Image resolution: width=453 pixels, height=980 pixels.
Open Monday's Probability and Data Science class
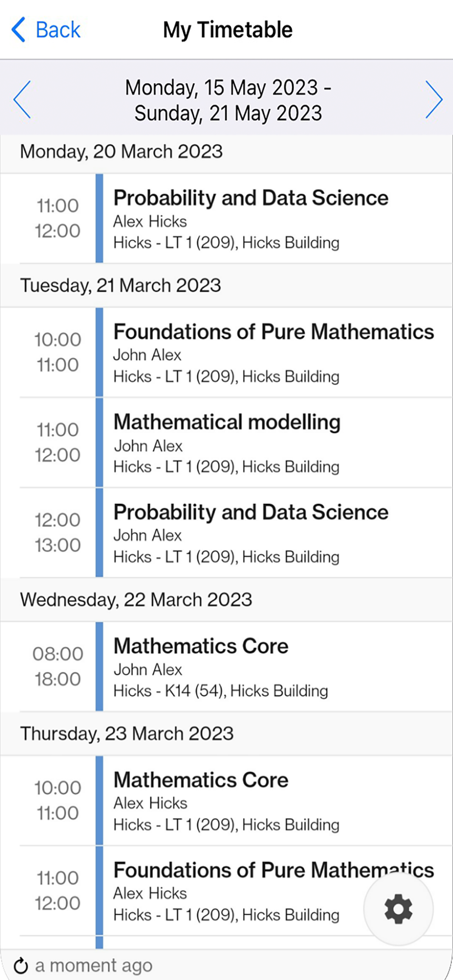pyautogui.click(x=226, y=218)
